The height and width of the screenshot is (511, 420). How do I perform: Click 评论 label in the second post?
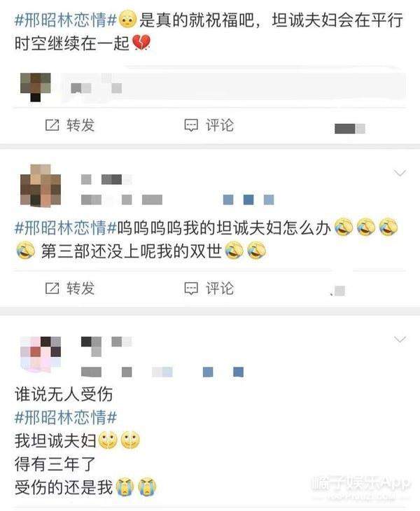(x=220, y=288)
